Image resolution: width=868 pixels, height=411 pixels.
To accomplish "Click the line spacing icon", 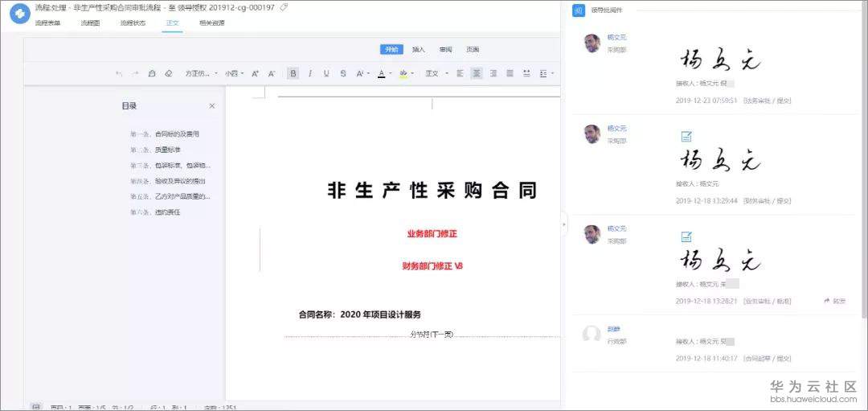I will tap(543, 73).
